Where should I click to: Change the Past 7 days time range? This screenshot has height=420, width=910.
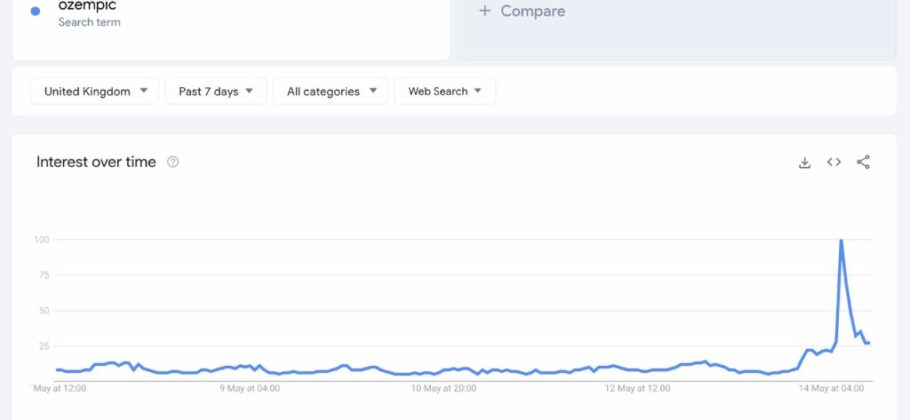(216, 91)
